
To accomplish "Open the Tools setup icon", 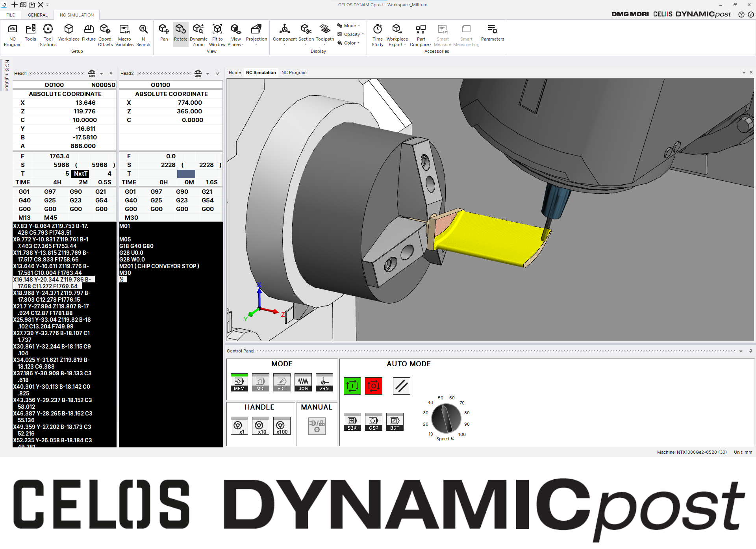I will click(30, 32).
